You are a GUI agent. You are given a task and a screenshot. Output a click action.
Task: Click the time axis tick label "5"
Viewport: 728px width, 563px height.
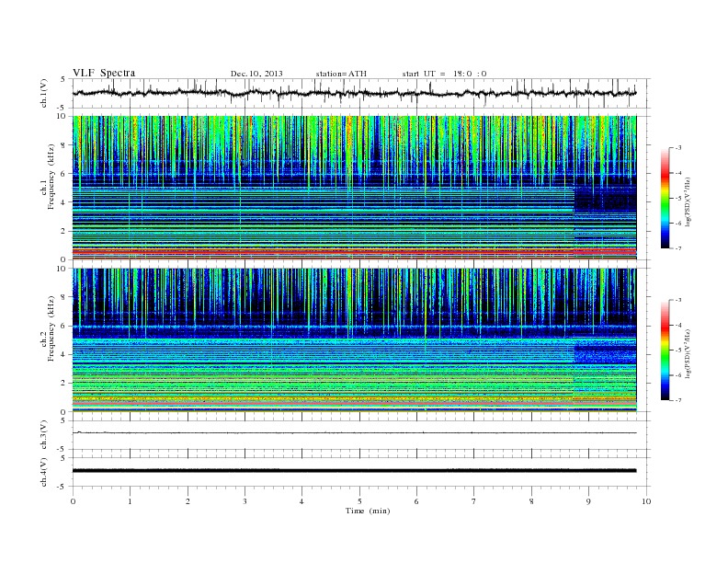(x=359, y=501)
